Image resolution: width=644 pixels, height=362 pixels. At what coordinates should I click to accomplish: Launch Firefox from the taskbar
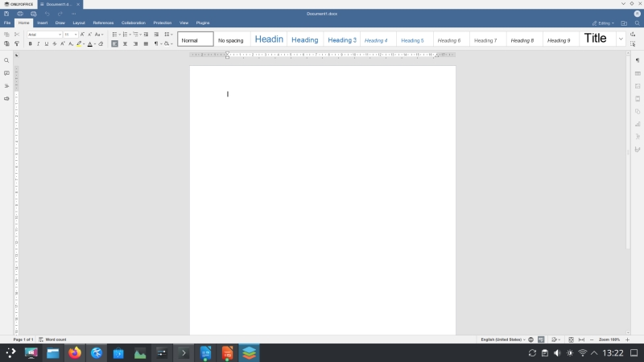click(75, 352)
